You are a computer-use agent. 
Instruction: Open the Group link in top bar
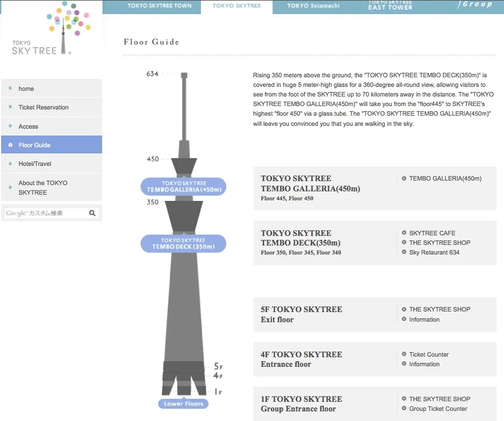[475, 5]
